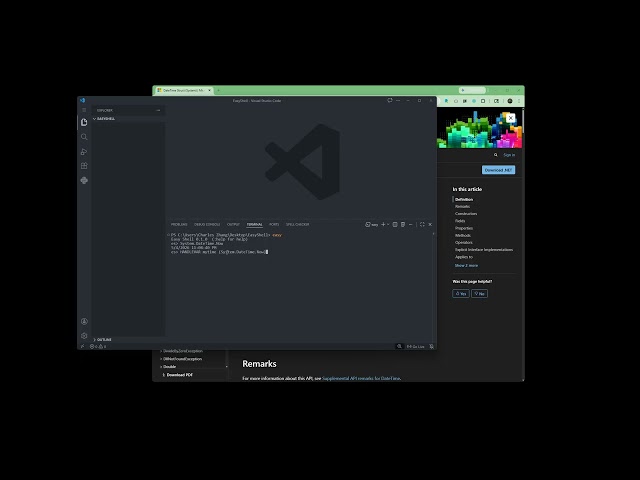Image resolution: width=640 pixels, height=480 pixels.
Task: Jump to Remarks in 'In this article'
Action: 462,207
